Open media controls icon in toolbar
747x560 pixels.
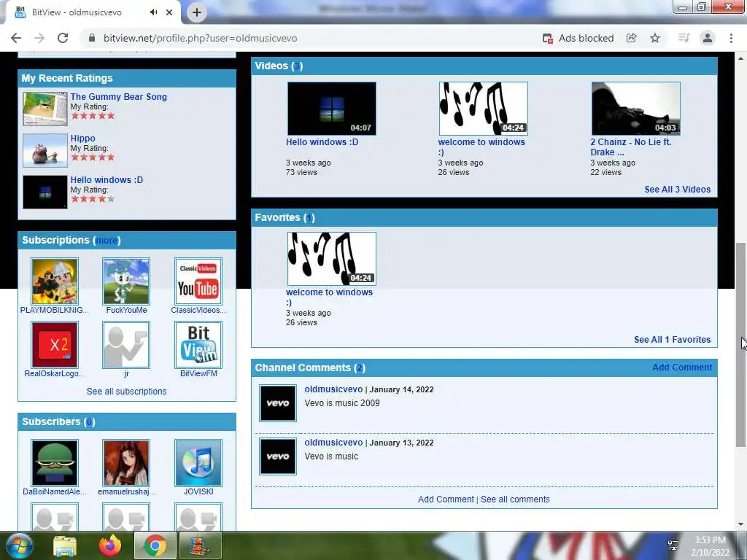(684, 38)
